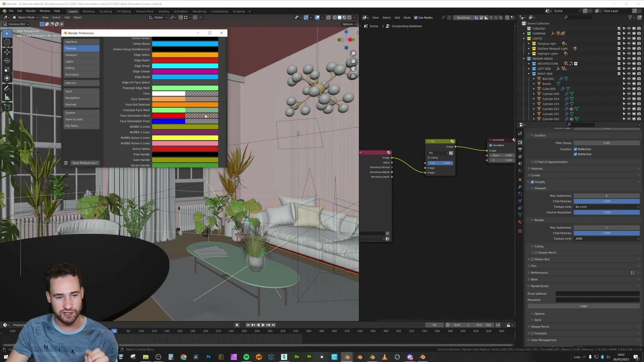Click the Save Preferences button
This screenshot has width=644, height=362.
[x=85, y=163]
